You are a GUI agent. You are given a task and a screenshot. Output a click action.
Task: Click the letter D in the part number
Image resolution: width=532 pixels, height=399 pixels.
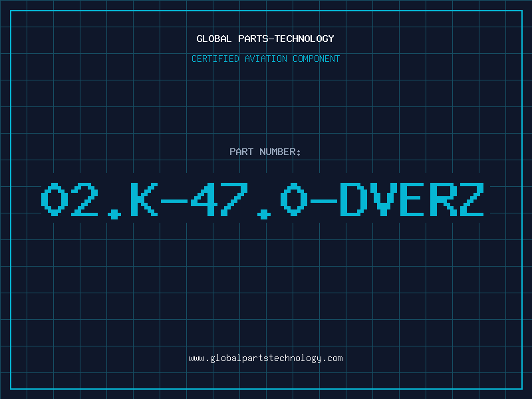click(x=354, y=199)
